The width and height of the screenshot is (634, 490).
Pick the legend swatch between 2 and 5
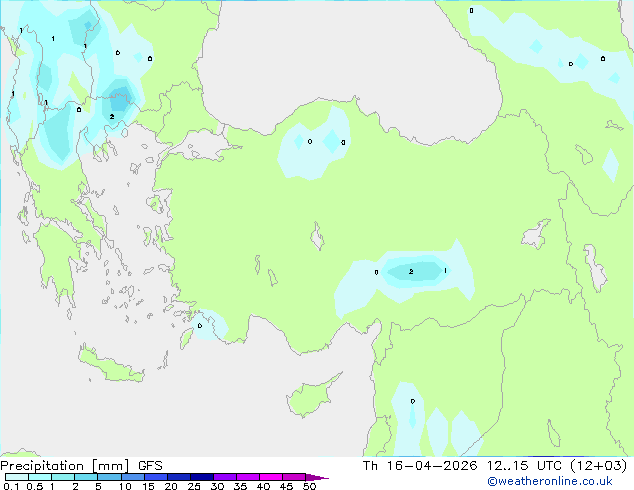[86, 477]
